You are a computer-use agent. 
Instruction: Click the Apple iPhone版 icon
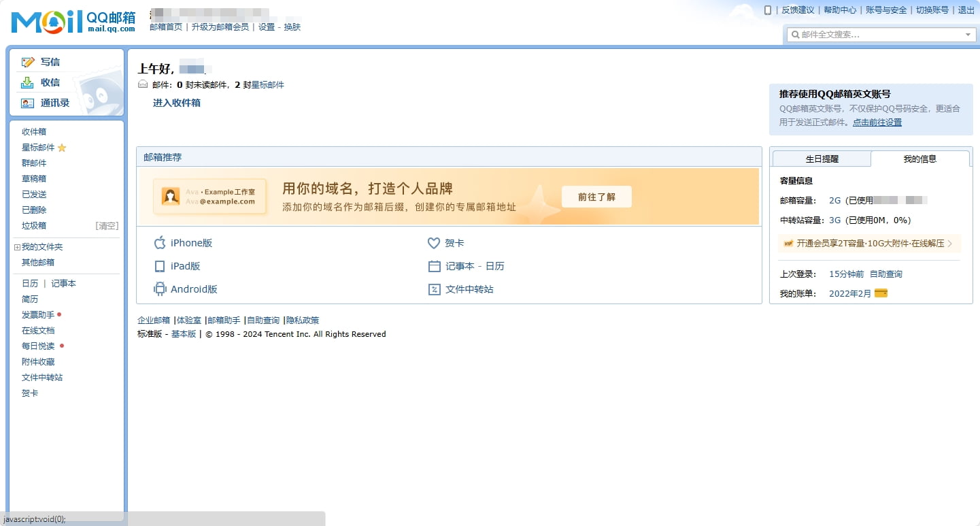pyautogui.click(x=160, y=243)
